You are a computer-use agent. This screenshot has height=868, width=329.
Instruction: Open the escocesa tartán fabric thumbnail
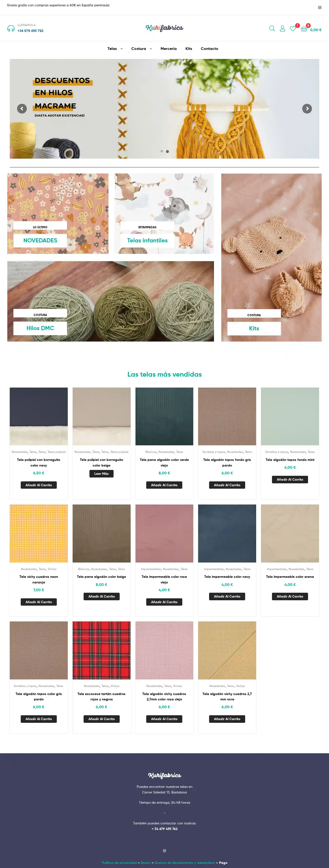101,650
